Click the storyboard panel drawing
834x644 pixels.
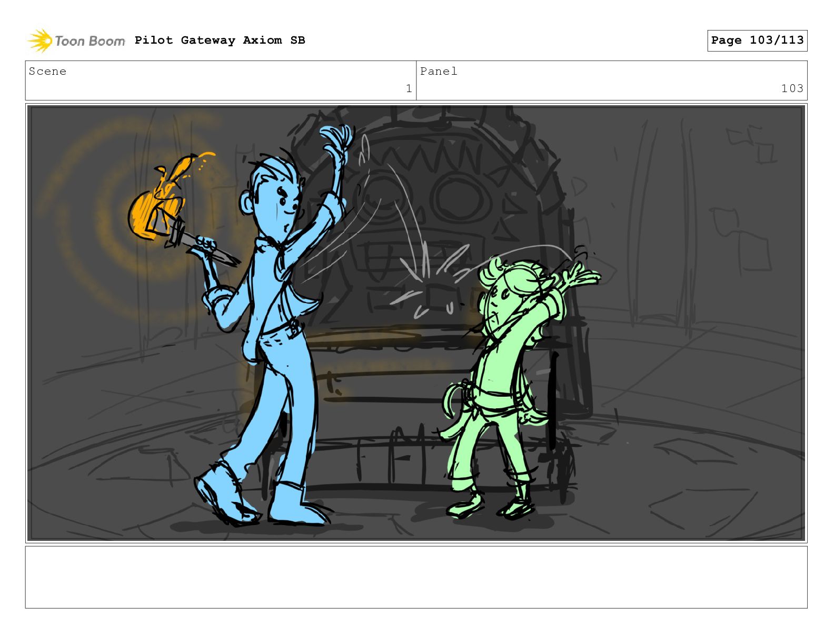(x=416, y=323)
